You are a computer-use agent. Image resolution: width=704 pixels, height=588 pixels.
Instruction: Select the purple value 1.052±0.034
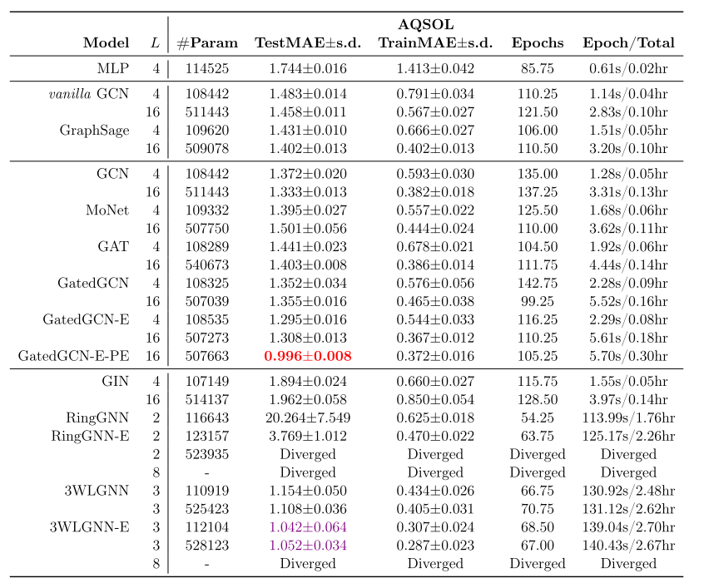[309, 545]
